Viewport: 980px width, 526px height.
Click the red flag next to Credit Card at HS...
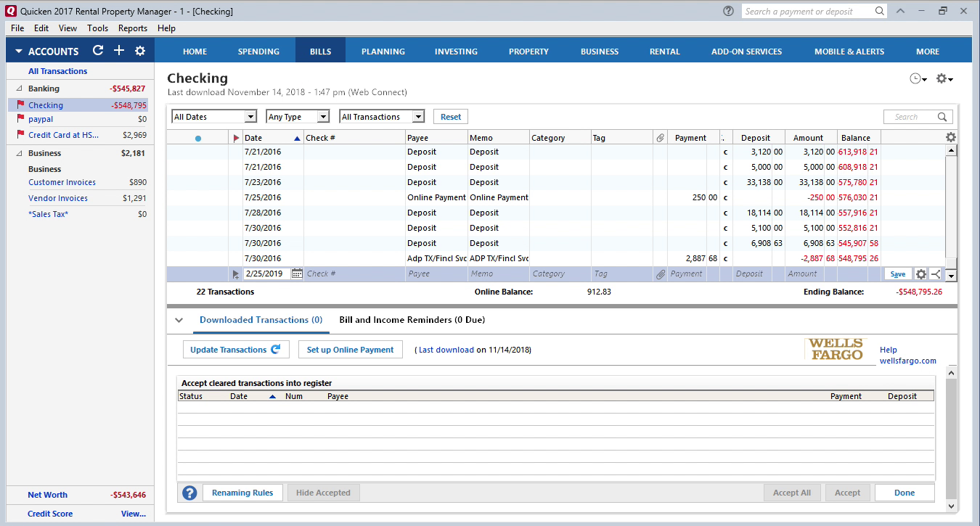[20, 134]
